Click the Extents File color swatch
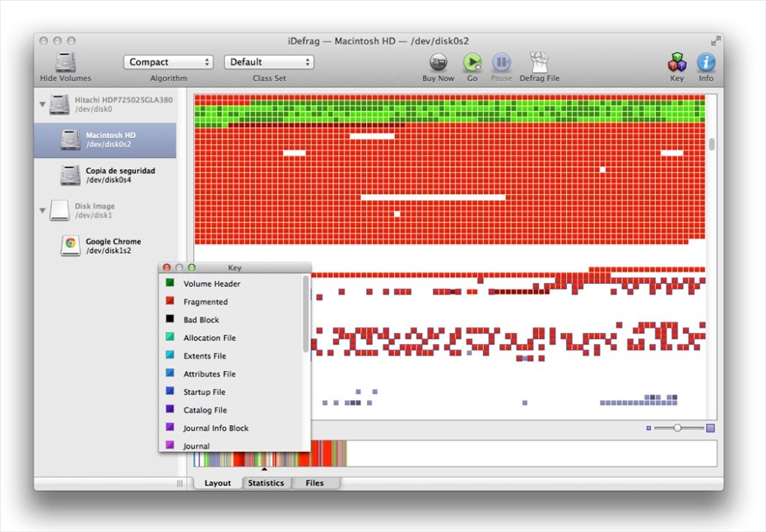The image size is (766, 532). 170,355
